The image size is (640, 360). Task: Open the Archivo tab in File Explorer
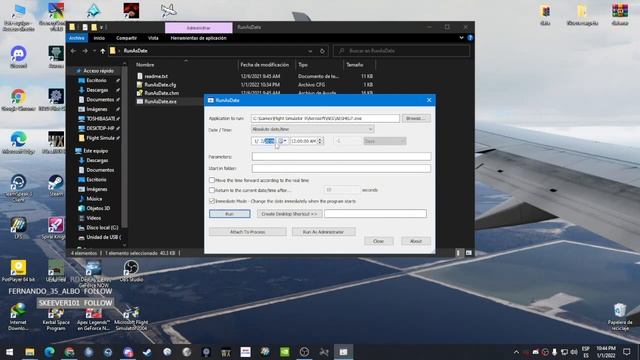76,38
